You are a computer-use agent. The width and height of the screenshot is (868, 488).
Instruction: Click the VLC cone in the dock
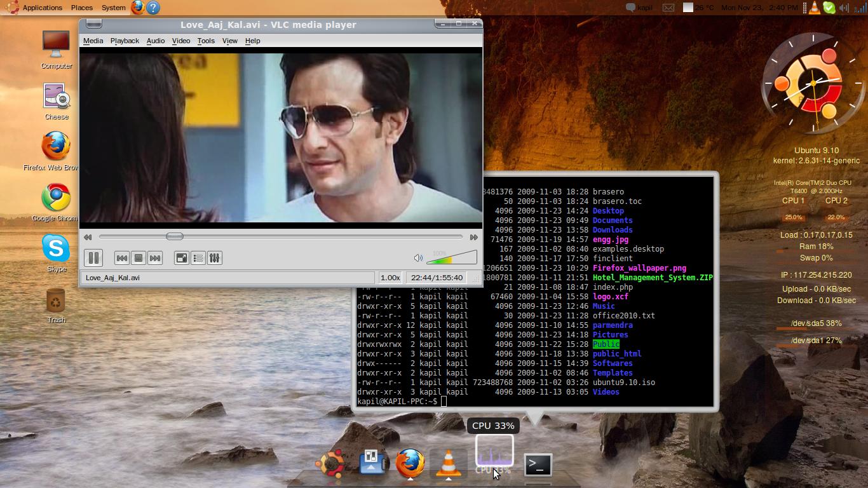[x=449, y=463]
